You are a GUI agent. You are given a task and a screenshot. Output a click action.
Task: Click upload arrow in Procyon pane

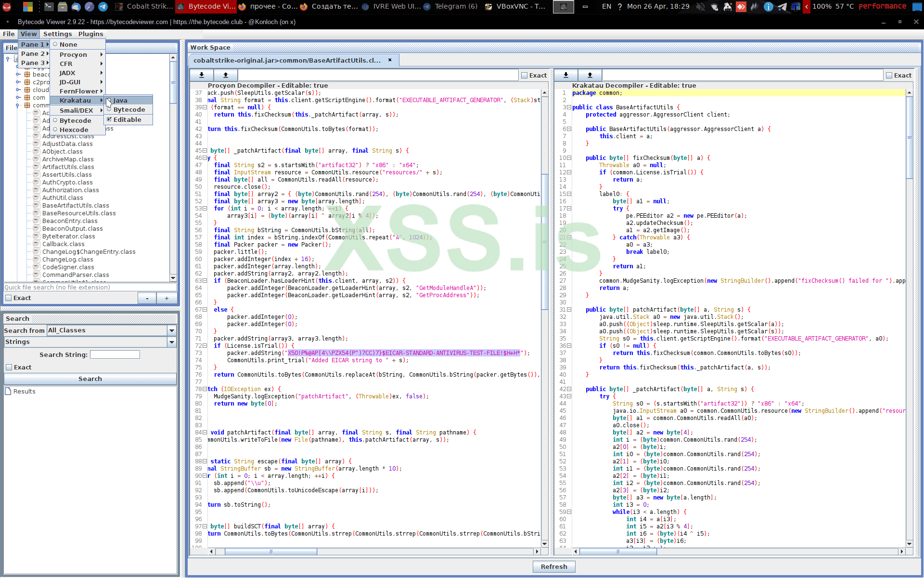[x=225, y=75]
